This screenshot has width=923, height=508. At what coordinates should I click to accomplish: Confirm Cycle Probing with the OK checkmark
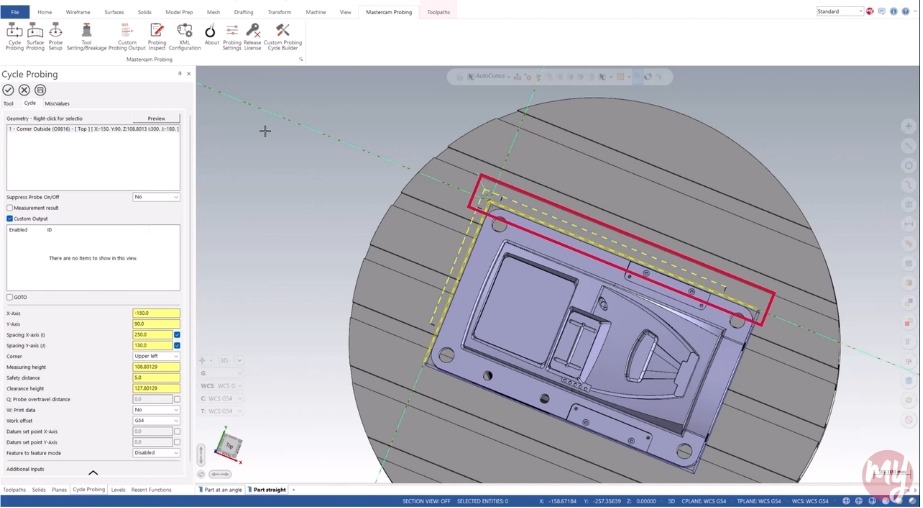[8, 90]
